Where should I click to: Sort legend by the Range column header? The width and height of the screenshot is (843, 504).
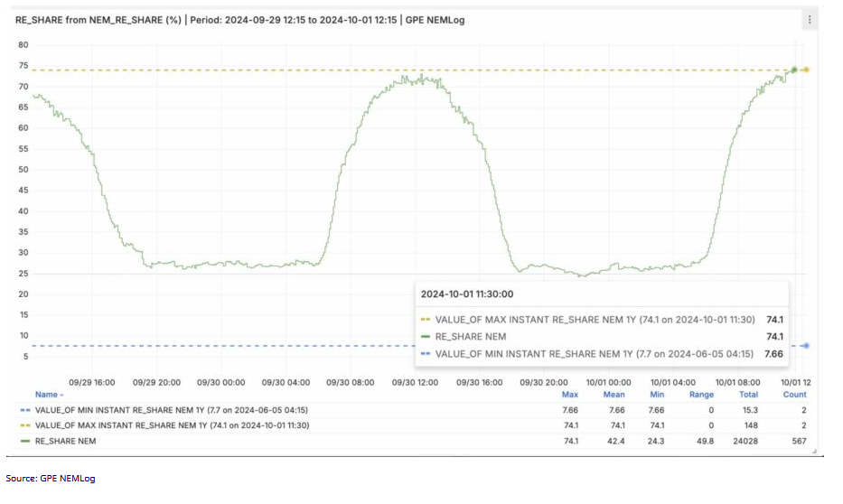[x=701, y=395]
